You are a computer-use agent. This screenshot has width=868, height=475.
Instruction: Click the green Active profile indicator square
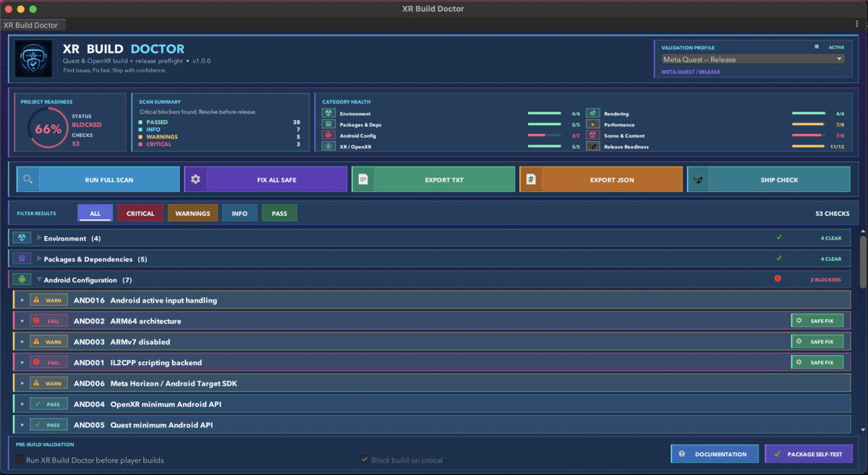tap(817, 47)
